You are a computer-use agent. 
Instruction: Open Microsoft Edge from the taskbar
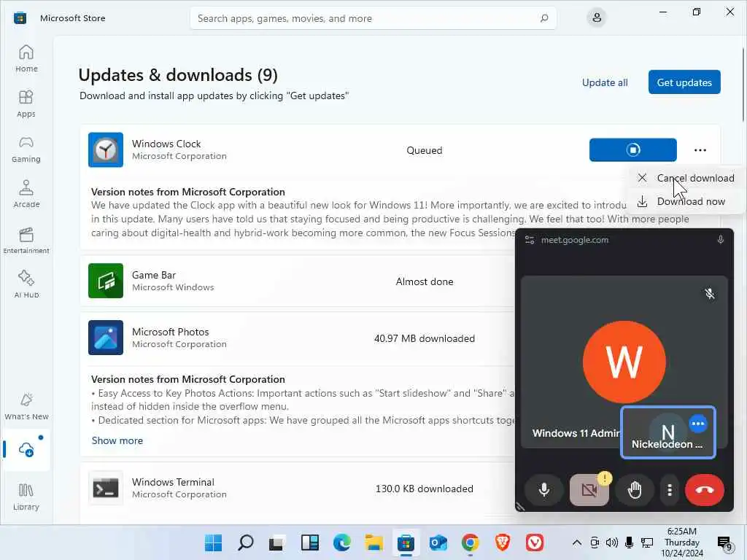pyautogui.click(x=341, y=542)
